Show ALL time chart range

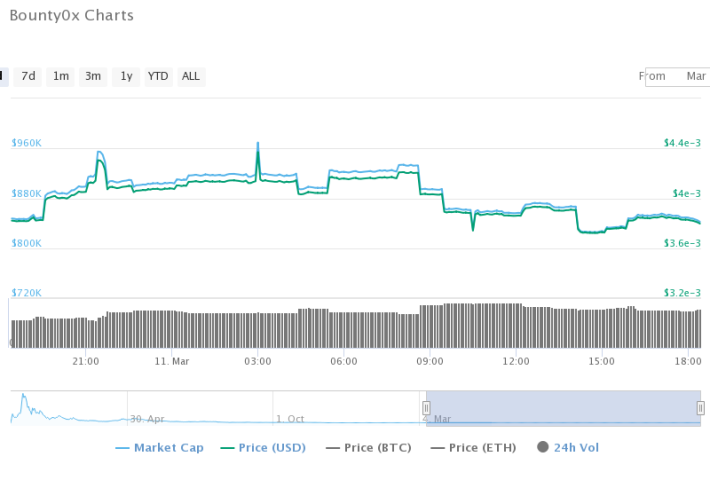(191, 77)
